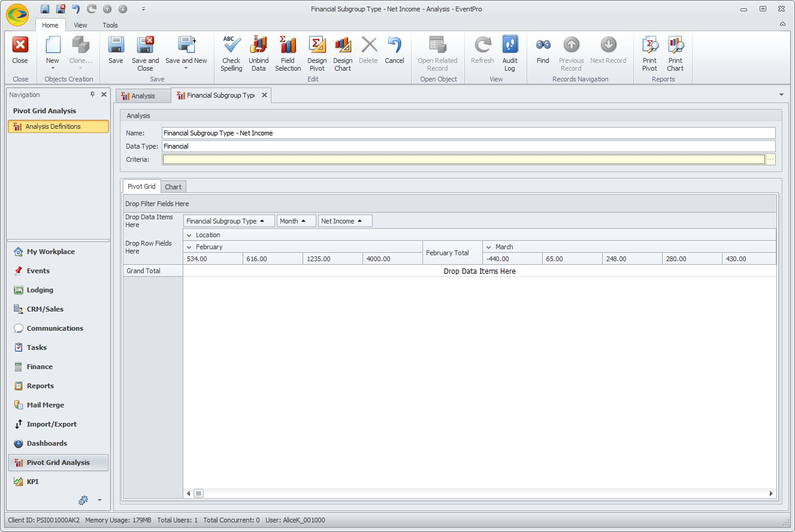Collapse the ribbon with chevron
Screen dimensions: 795x532
[x=782, y=25]
